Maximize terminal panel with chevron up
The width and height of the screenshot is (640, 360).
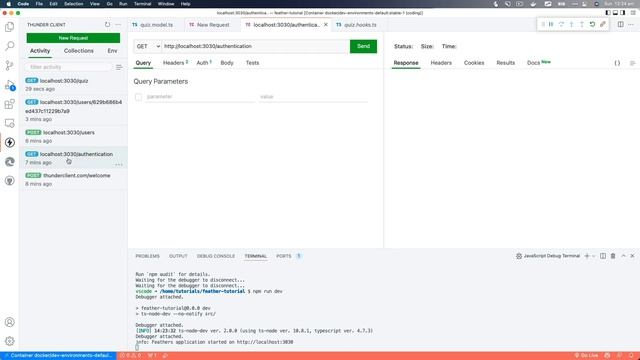623,256
